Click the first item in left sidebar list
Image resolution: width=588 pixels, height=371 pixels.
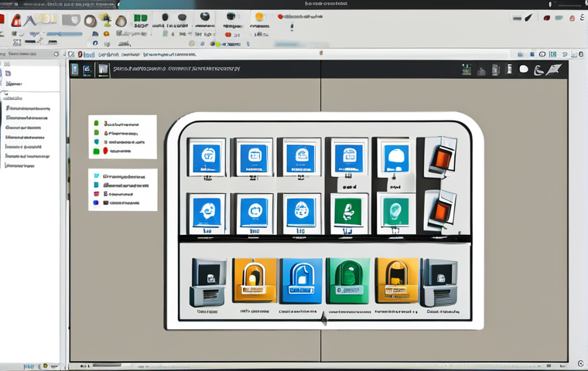point(27,108)
